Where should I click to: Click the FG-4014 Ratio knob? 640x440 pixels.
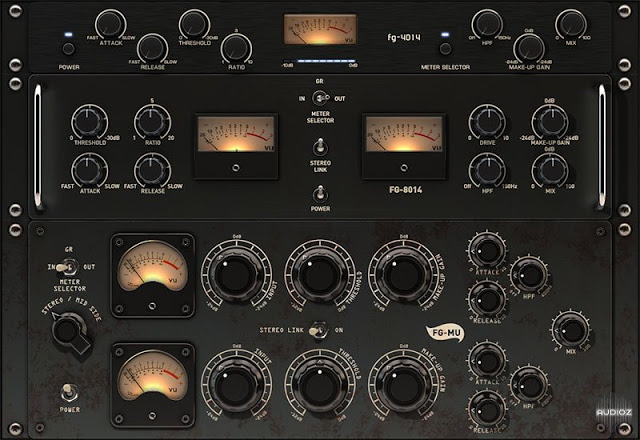236,48
